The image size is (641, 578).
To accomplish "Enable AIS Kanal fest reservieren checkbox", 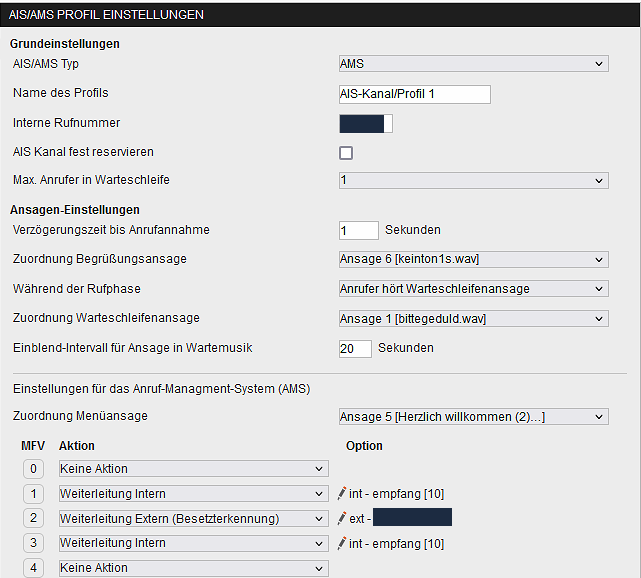I will pos(346,153).
